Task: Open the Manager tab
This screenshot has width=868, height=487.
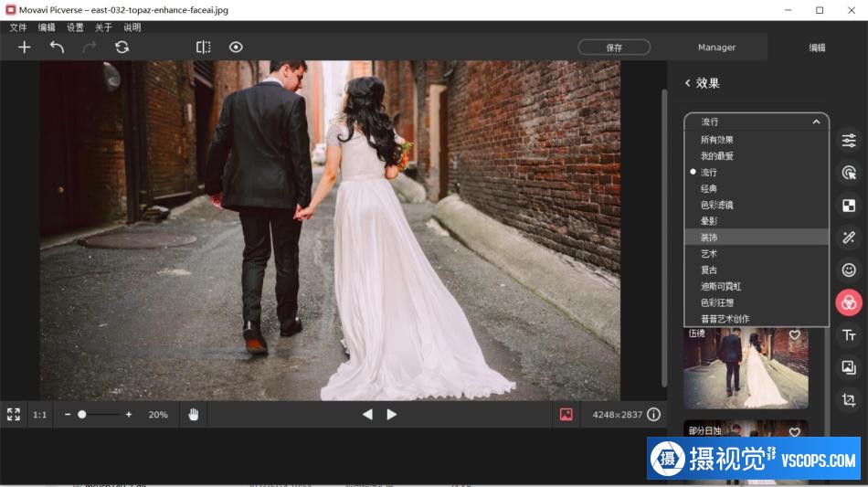Action: click(716, 48)
